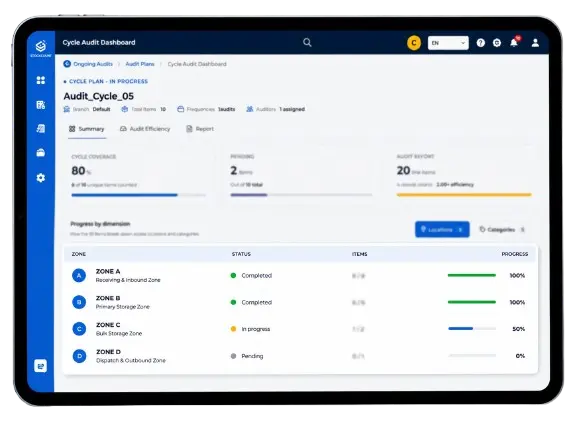Select the Zone A row

pyautogui.click(x=300, y=276)
